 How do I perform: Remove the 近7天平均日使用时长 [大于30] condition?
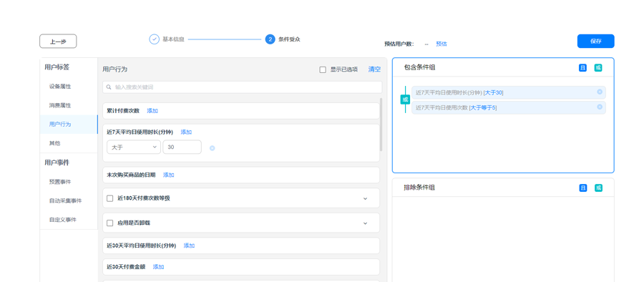[x=600, y=92]
